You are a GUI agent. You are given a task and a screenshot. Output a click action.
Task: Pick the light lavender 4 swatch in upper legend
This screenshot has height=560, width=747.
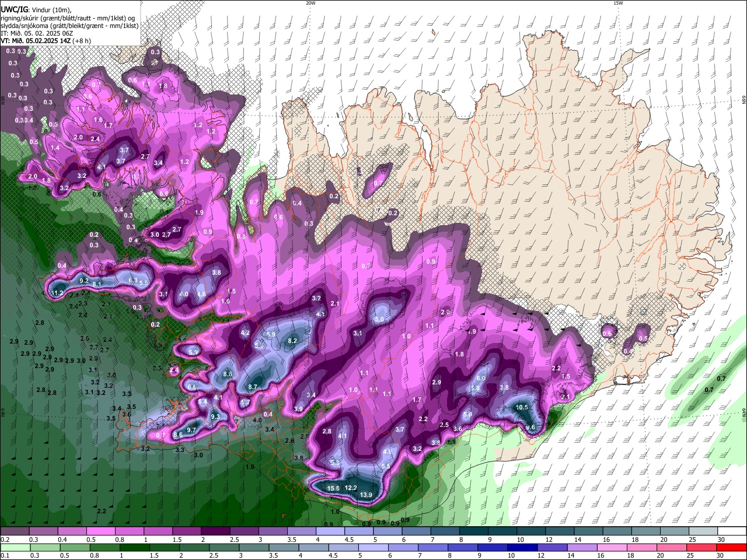(330, 531)
